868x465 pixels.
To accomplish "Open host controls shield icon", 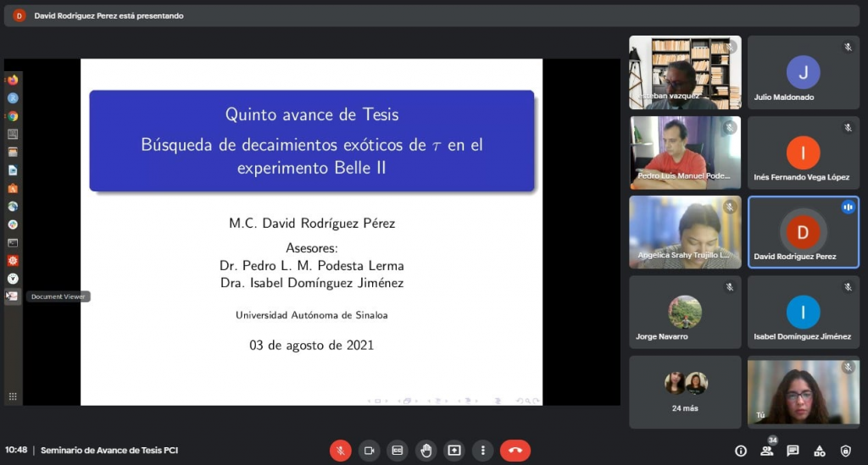I will point(845,451).
